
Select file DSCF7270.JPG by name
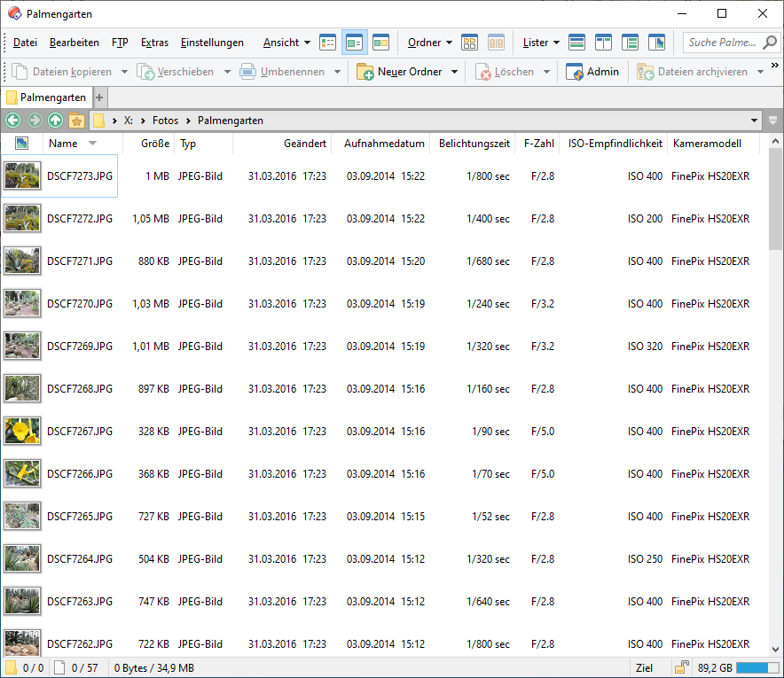click(80, 304)
